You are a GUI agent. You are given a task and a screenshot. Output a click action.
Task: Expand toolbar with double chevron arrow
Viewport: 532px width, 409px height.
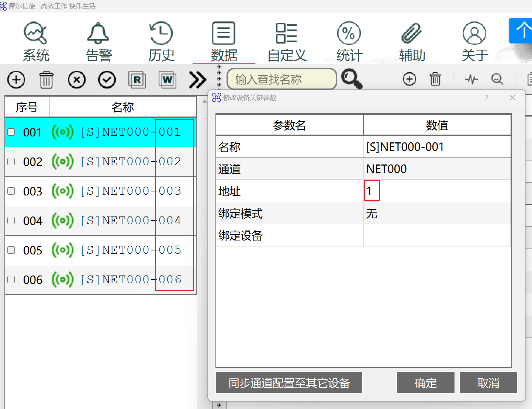tap(197, 80)
